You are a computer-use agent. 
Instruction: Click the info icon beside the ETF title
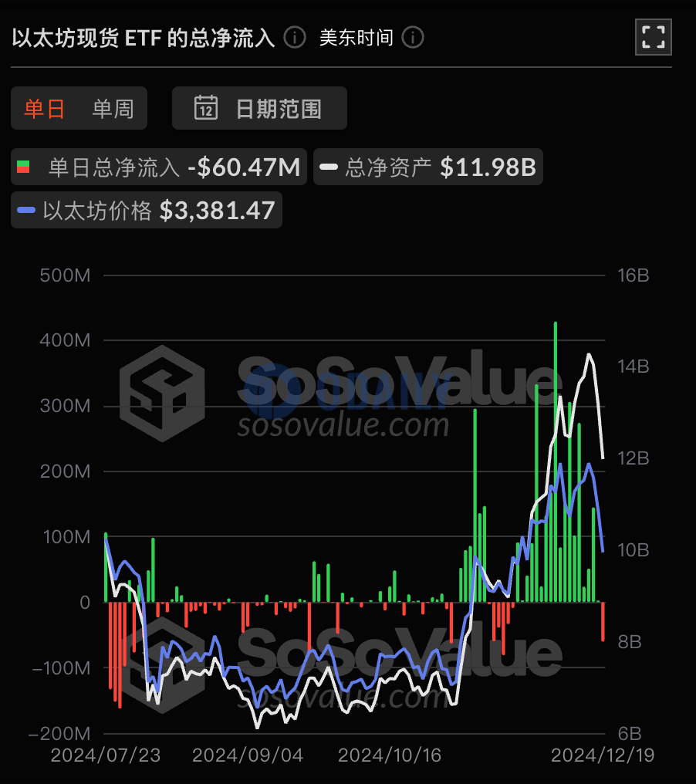pyautogui.click(x=294, y=37)
